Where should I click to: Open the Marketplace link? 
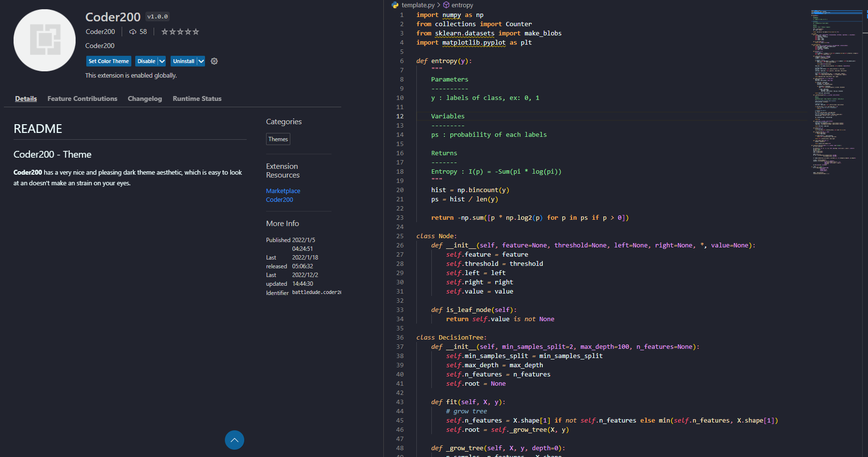point(283,191)
